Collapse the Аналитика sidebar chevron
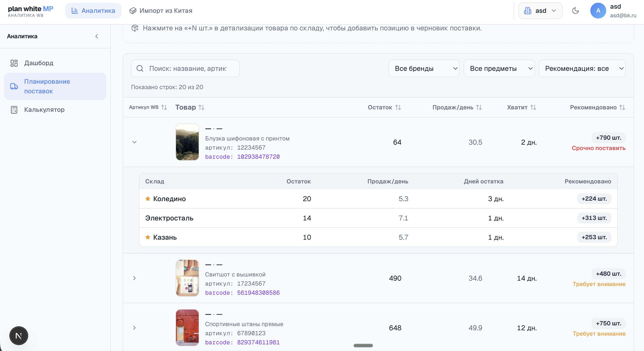This screenshot has height=351, width=644. 96,37
